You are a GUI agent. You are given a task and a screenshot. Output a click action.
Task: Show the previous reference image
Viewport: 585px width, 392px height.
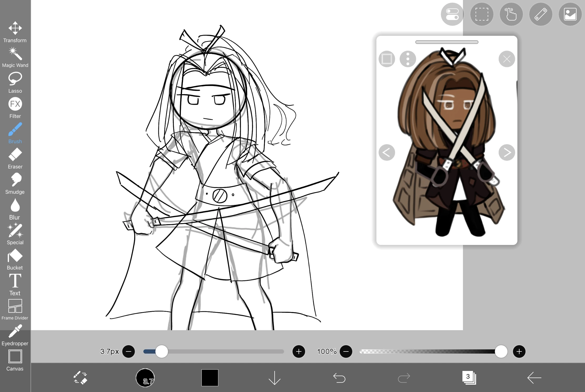[387, 152]
